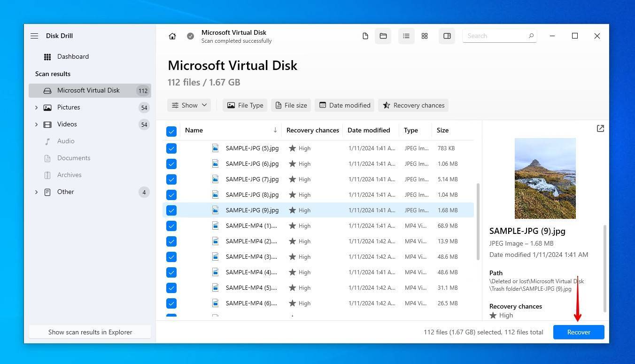Click file icon of SAMPLE-MP4 (1)
This screenshot has width=635, height=364.
215,225
